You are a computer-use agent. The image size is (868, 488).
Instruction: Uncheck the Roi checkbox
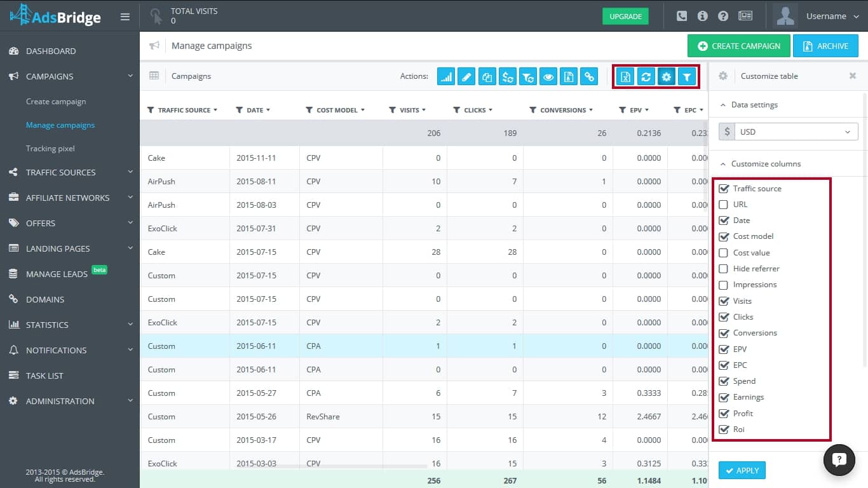pos(723,430)
